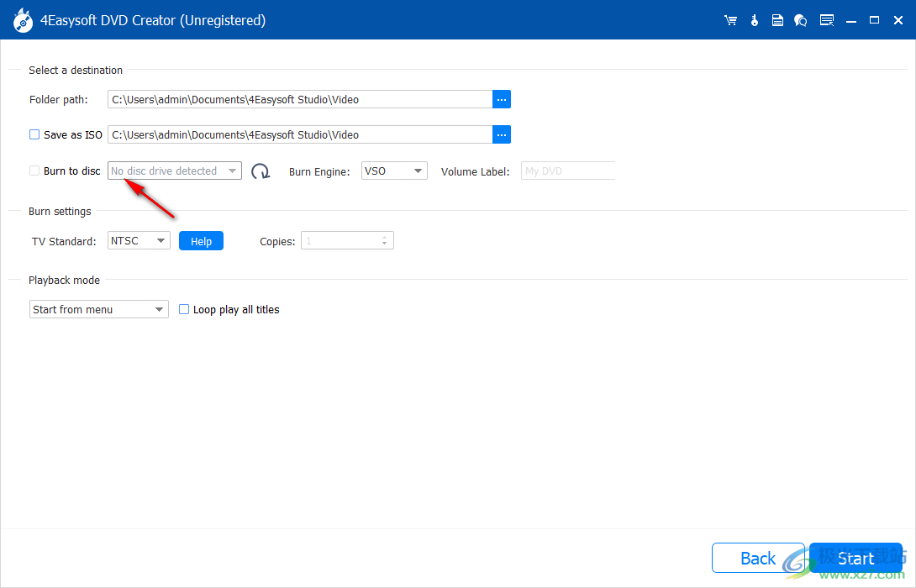Enable the Save as ISO checkbox
Screen dimensions: 916x588
34,134
